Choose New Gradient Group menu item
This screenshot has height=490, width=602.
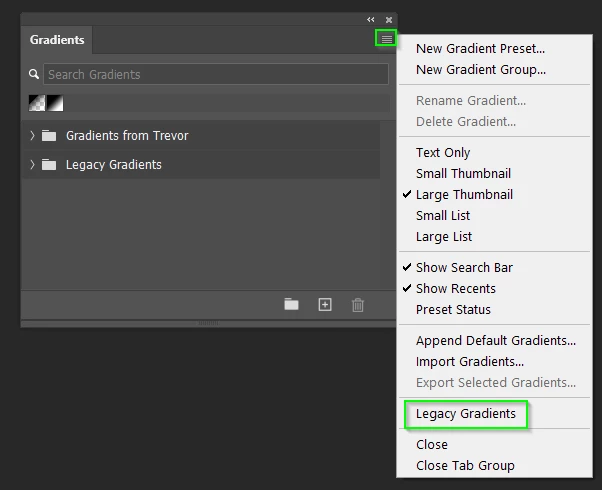pos(481,70)
